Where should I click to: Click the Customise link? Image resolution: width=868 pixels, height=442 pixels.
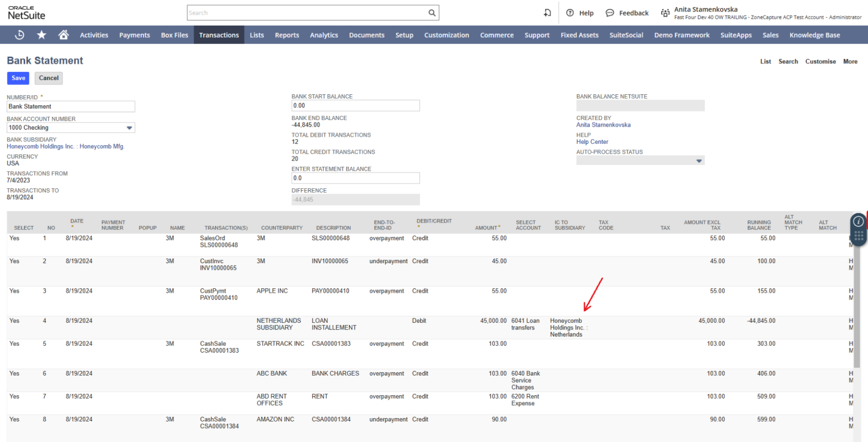click(x=820, y=62)
